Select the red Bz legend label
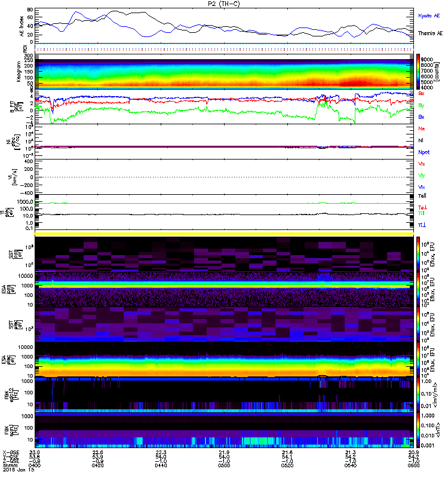 (x=421, y=93)
